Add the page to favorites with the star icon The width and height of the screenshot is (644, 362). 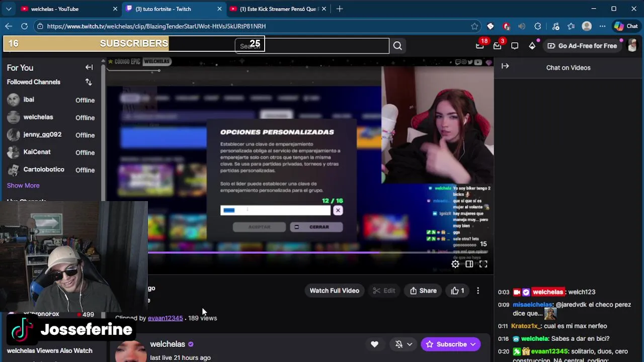[474, 26]
